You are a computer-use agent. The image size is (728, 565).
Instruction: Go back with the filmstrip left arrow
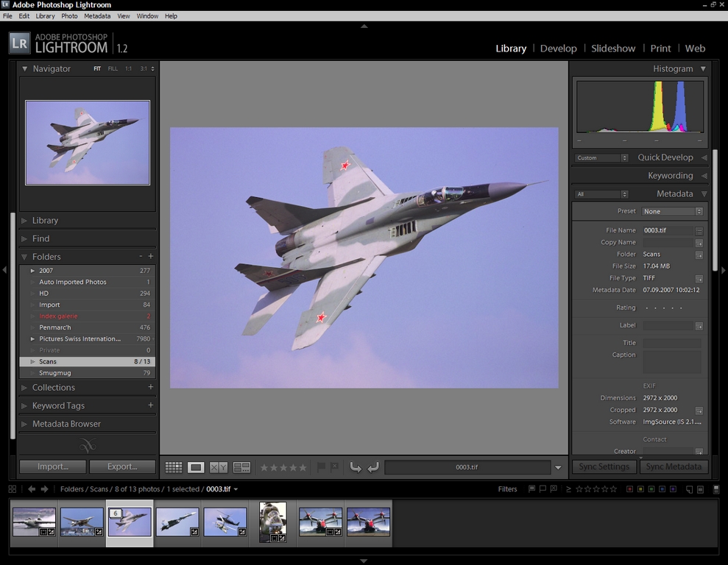(32, 489)
